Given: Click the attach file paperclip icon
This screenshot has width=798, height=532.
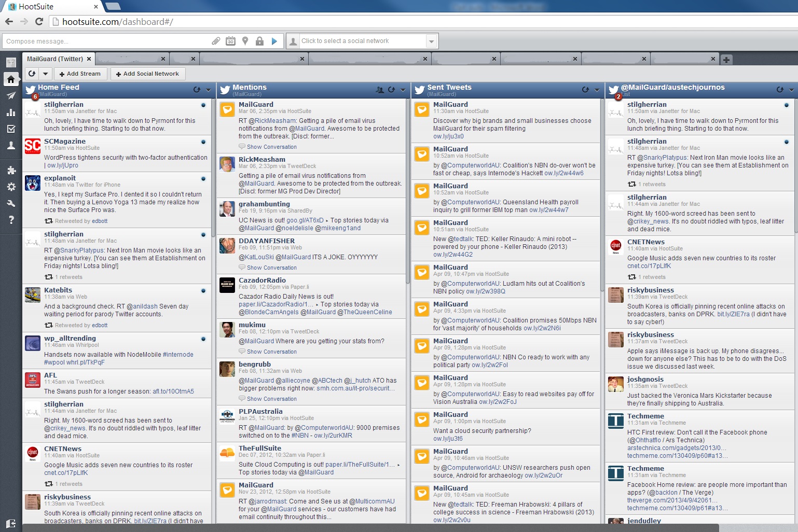Looking at the screenshot, I should (x=216, y=41).
